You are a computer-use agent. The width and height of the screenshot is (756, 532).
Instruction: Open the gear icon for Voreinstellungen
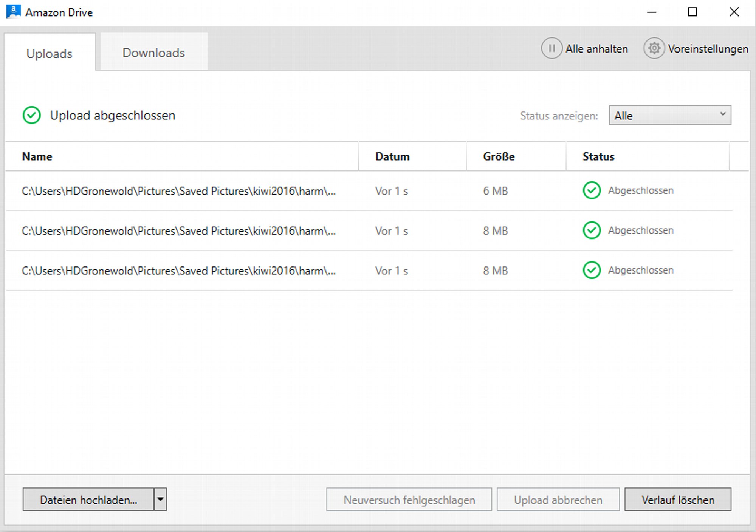point(654,48)
